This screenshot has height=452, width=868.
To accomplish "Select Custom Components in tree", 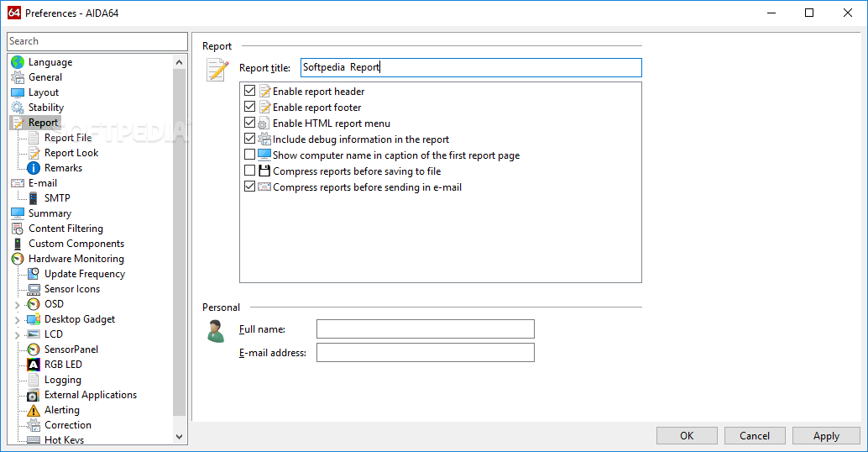I will point(76,244).
